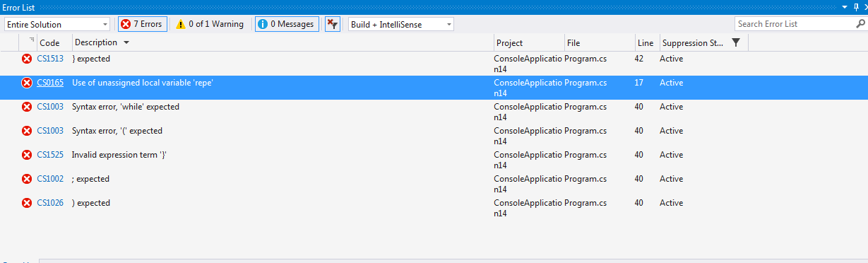Screen dimensions: 868x263
Task: Toggle the 7 Errors filter button
Action: click(142, 24)
